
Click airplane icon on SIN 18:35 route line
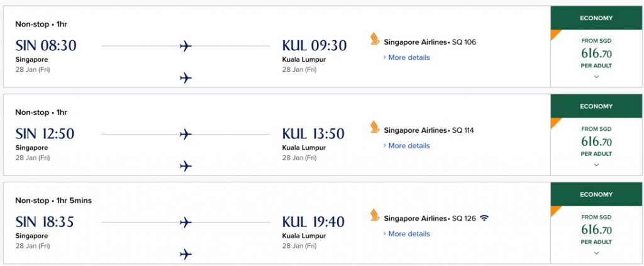[x=186, y=223]
